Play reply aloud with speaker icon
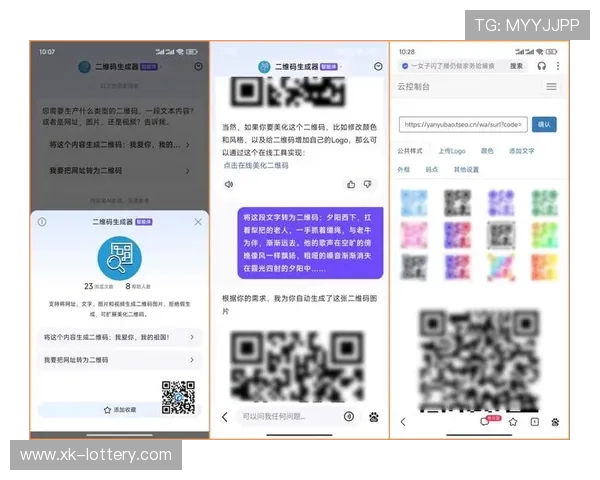The width and height of the screenshot is (600, 480). click(x=229, y=184)
